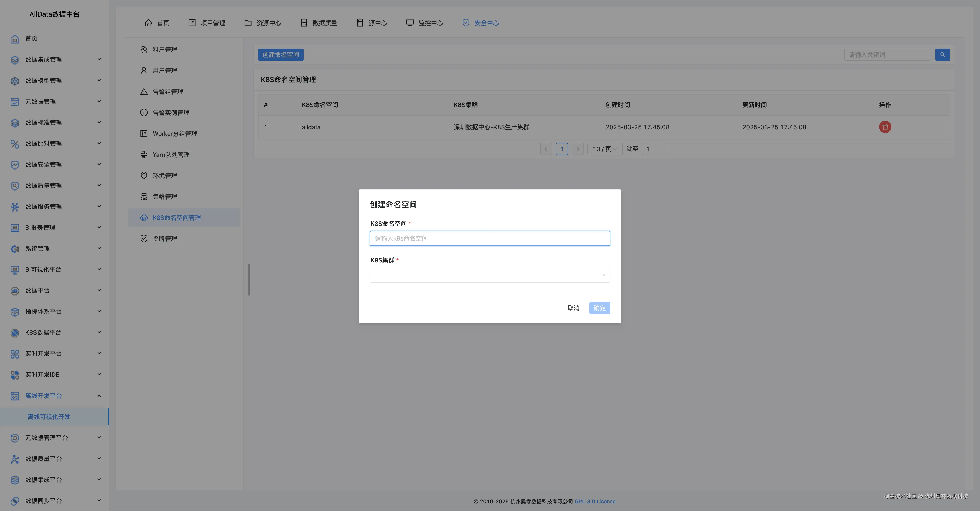Click the red delete icon for alldata row
The height and width of the screenshot is (511, 980).
click(x=885, y=127)
